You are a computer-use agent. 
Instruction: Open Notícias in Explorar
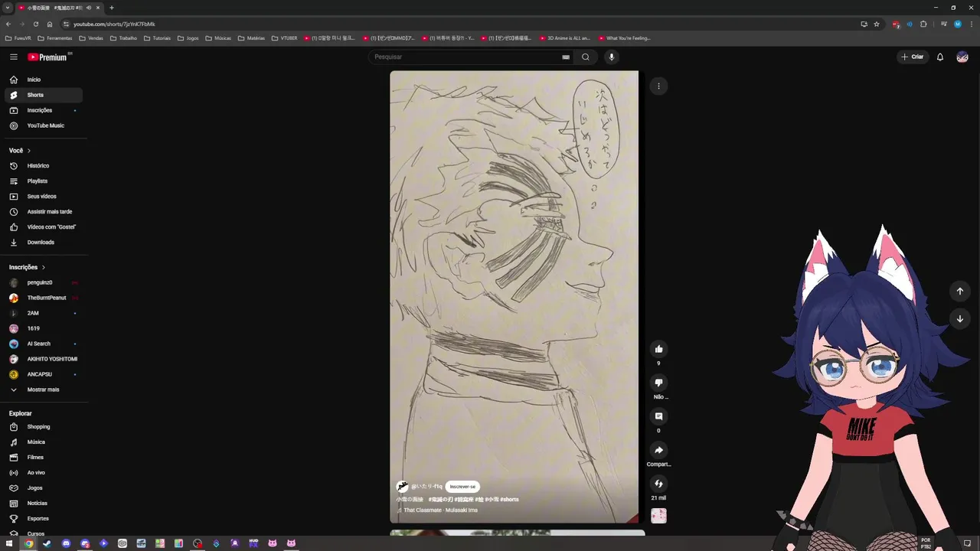[44, 504]
